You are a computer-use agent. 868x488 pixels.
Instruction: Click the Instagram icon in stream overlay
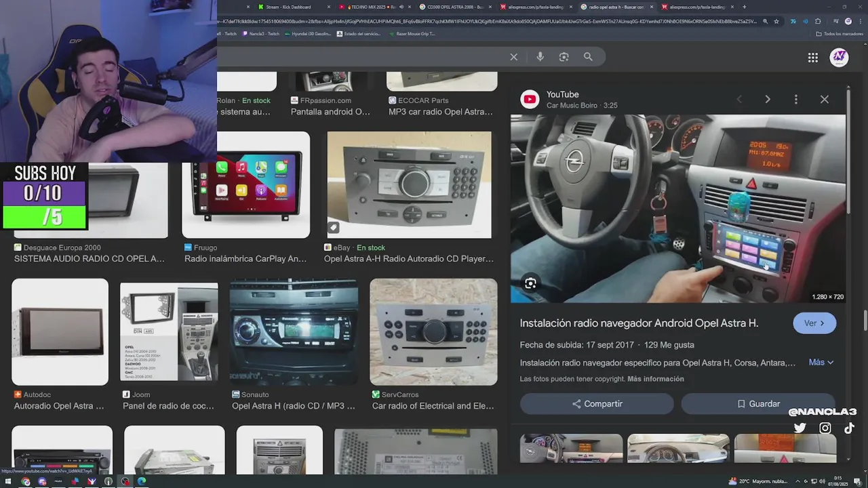click(x=825, y=428)
